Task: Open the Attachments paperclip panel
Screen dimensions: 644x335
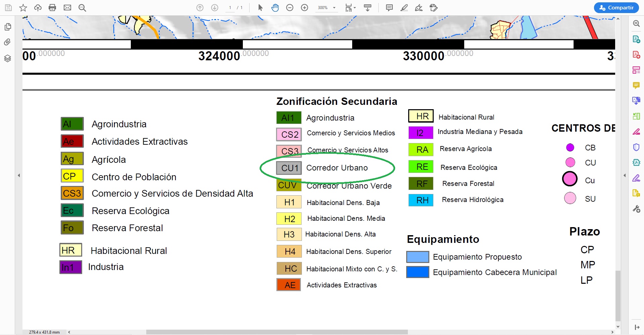Action: click(x=8, y=42)
